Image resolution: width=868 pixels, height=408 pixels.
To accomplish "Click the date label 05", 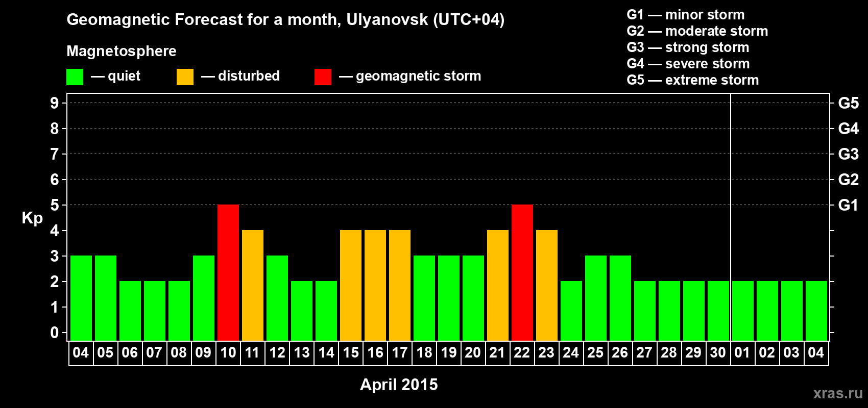I will point(105,353).
